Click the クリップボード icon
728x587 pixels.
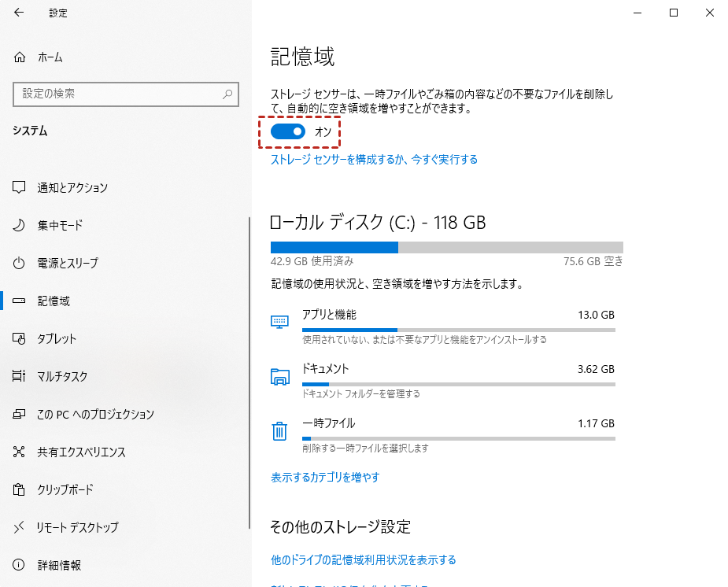click(x=19, y=489)
